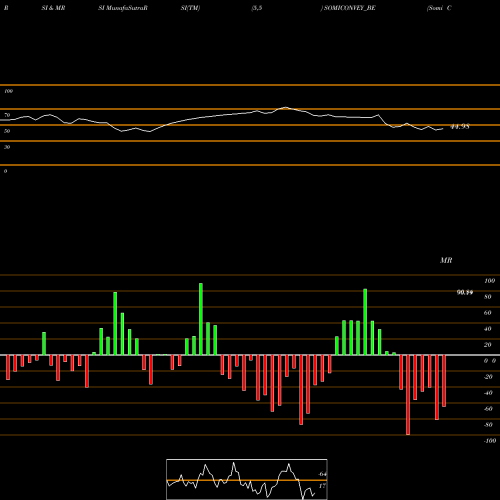Click the 60 label on MR axis

tap(488, 313)
